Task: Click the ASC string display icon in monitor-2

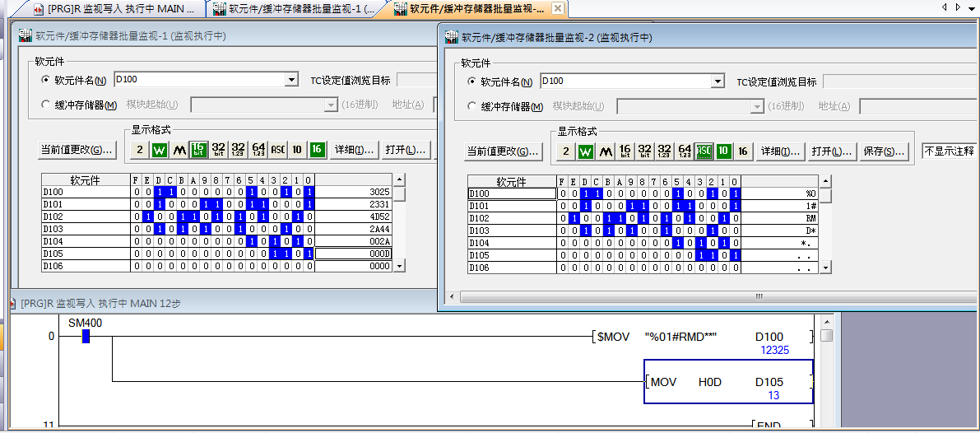Action: [704, 151]
